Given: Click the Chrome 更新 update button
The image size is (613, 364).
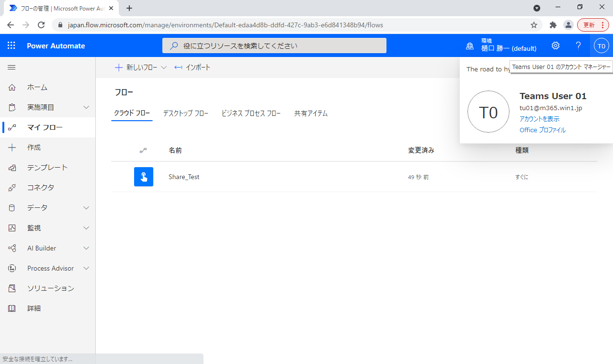Looking at the screenshot, I should click(x=593, y=25).
